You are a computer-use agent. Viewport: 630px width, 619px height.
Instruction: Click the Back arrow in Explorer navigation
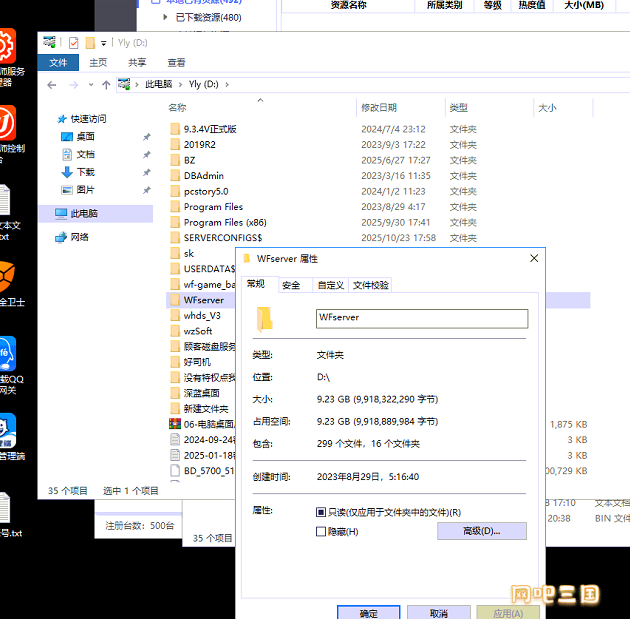coord(53,85)
